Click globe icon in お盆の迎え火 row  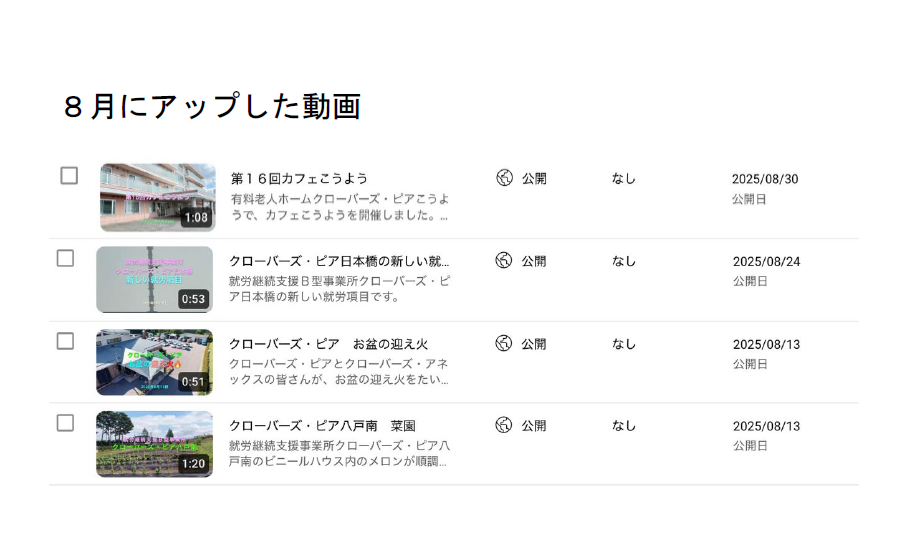[504, 343]
